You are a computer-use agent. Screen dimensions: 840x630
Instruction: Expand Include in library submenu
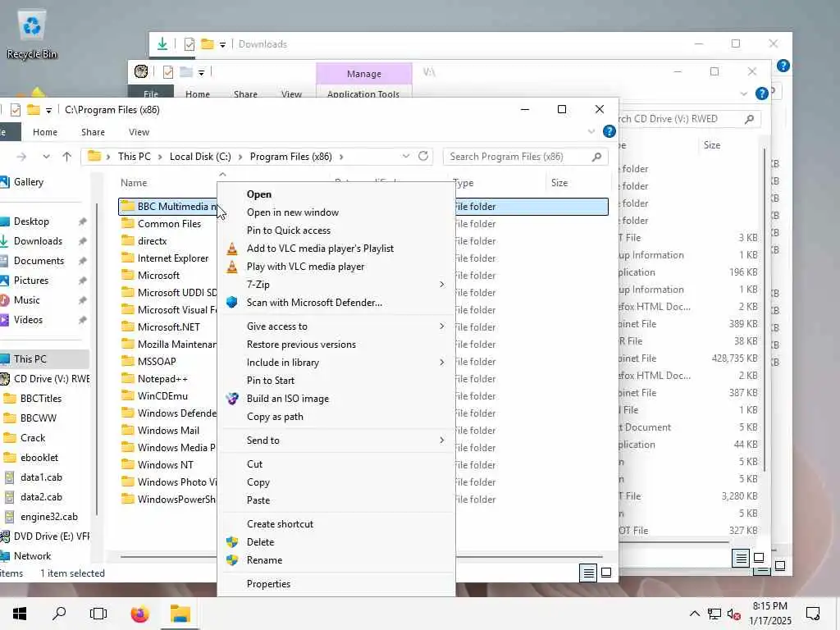[441, 363]
